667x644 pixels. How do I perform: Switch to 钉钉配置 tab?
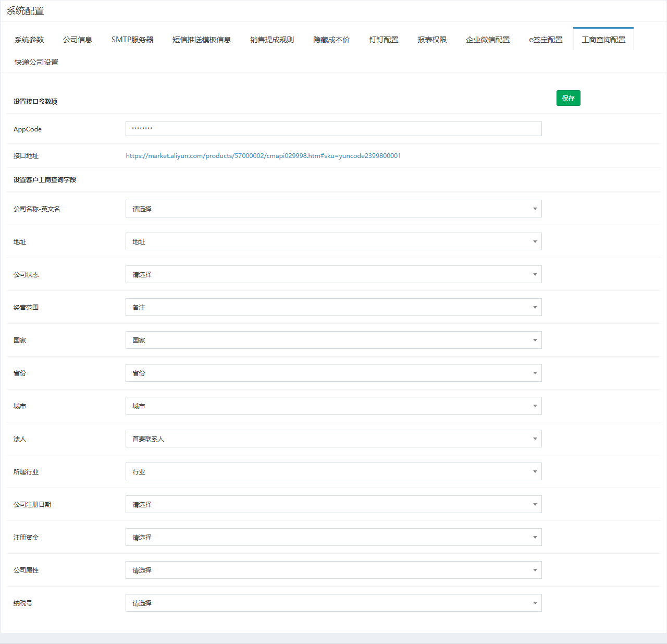click(x=384, y=40)
